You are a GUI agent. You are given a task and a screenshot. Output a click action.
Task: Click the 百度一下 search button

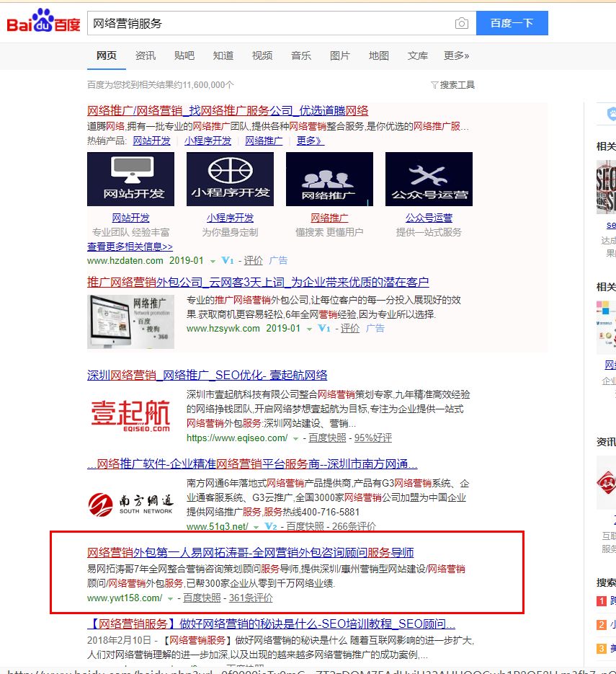[512, 23]
